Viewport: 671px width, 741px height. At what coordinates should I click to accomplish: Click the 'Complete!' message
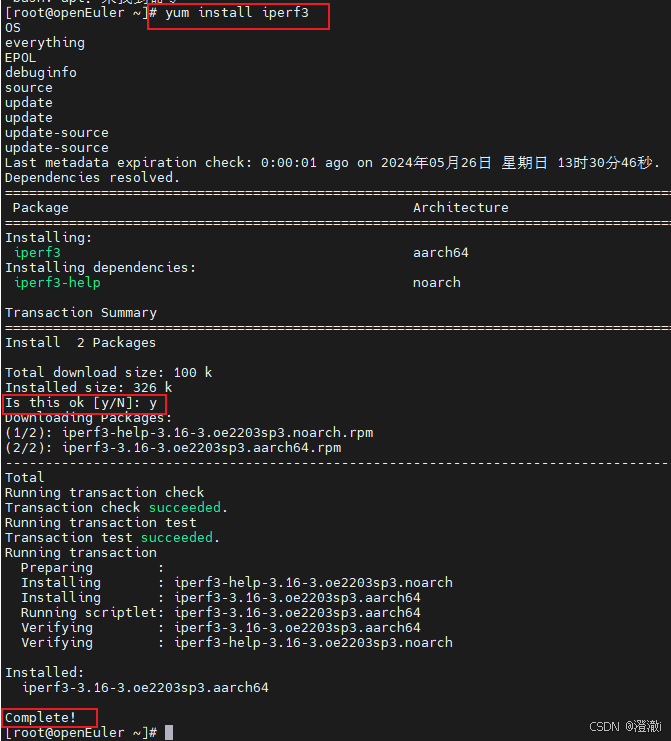41,718
